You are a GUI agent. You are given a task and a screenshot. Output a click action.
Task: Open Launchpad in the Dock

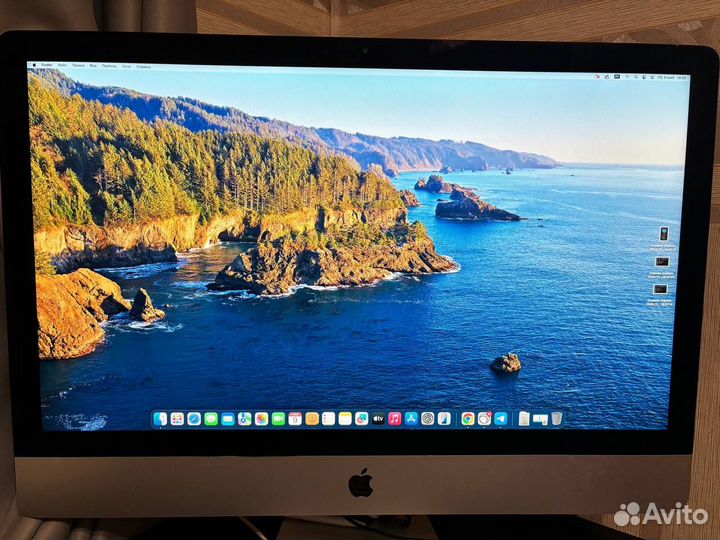tap(177, 419)
